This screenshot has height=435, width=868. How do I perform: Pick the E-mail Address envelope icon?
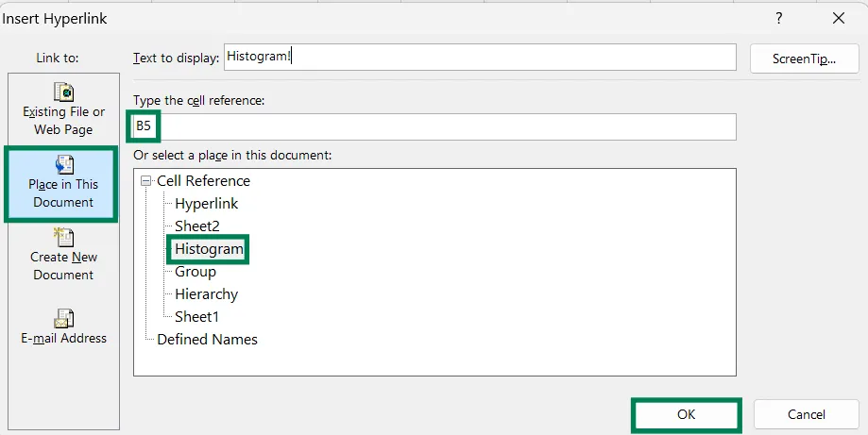point(63,318)
